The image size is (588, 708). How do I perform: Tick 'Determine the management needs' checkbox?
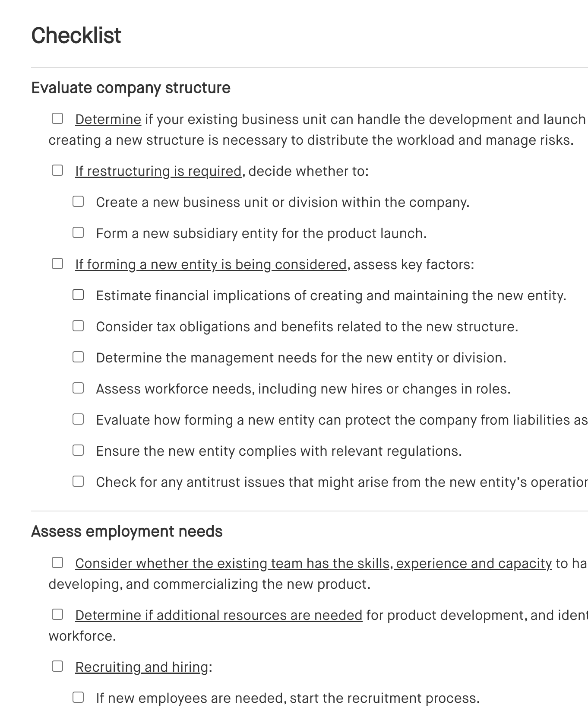(x=78, y=357)
